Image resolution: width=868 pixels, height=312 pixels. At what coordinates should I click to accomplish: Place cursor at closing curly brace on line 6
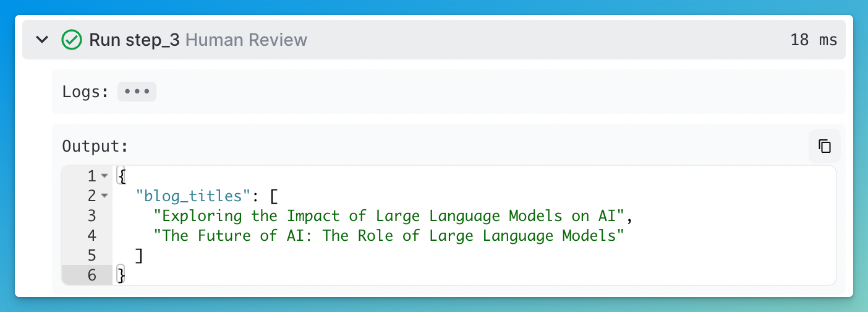121,275
